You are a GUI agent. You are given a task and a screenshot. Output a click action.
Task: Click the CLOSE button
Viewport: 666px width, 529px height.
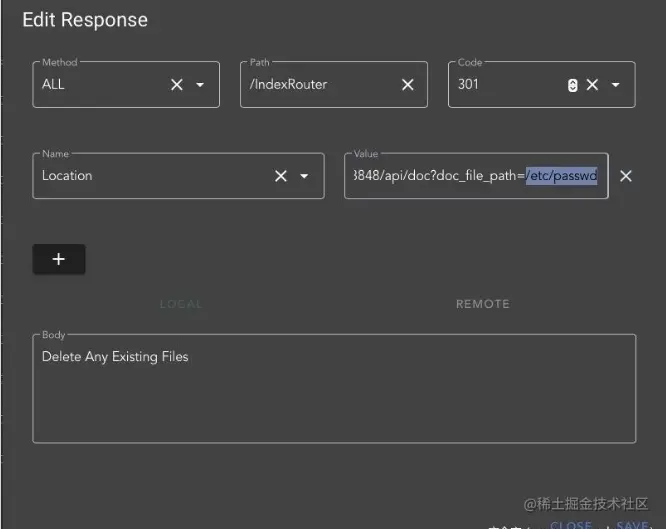[571, 525]
